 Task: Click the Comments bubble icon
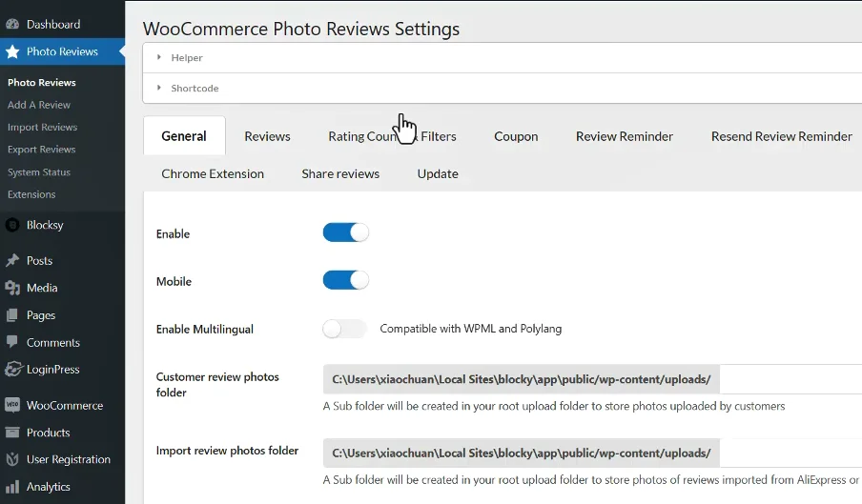tap(12, 342)
